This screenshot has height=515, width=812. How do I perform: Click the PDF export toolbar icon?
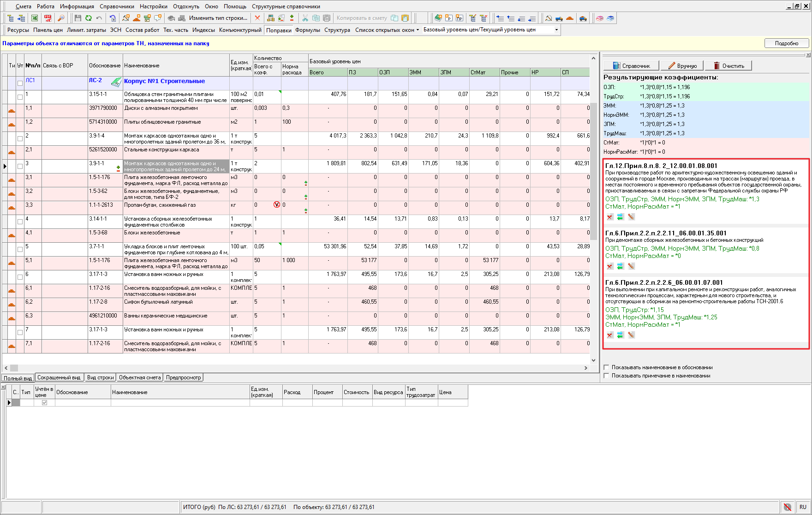pos(48,18)
